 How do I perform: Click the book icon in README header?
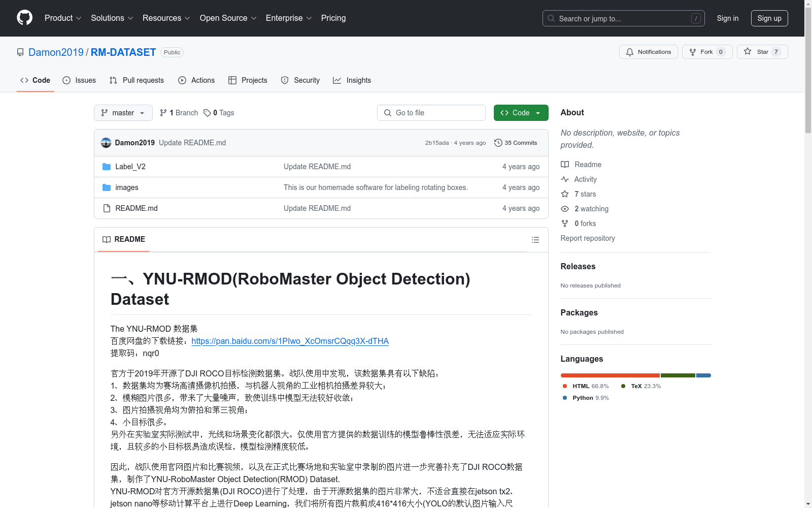[107, 239]
